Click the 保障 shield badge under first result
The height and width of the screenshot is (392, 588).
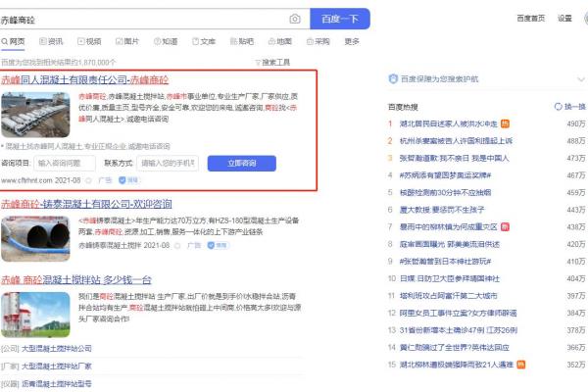pos(128,180)
